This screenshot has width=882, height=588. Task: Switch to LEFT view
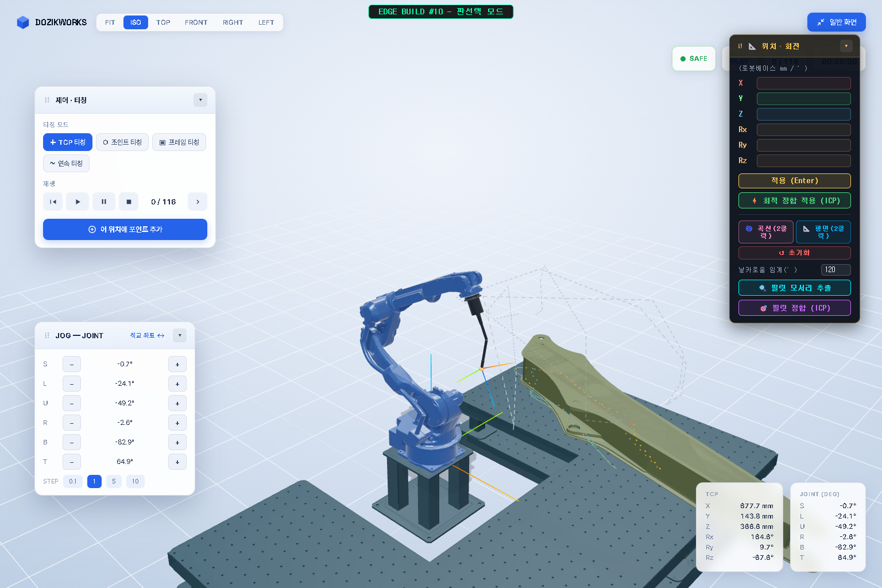pos(266,22)
